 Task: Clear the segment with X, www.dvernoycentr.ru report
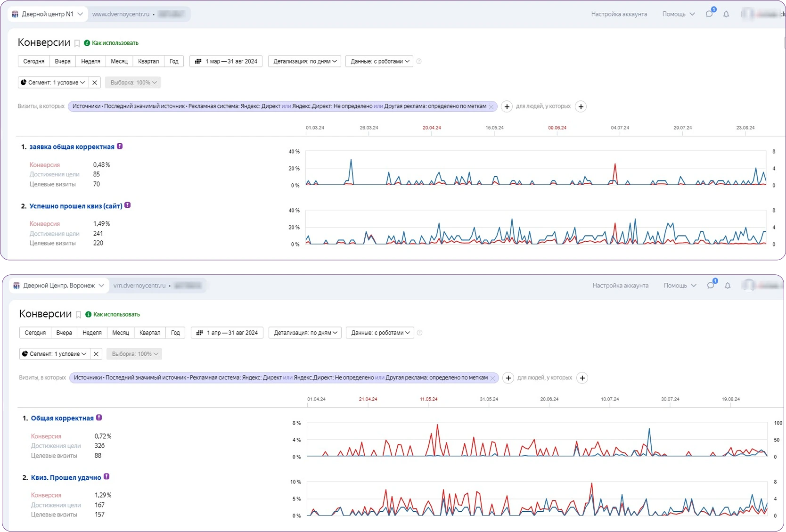click(x=95, y=82)
